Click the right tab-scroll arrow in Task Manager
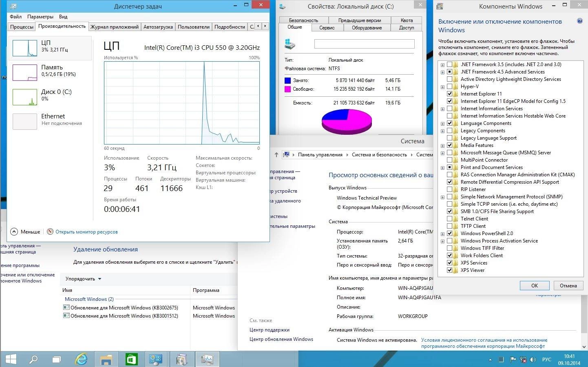The image size is (588, 367). click(265, 26)
